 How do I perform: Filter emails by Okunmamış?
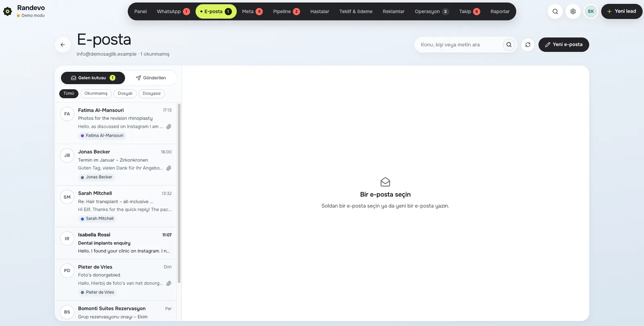pos(96,93)
